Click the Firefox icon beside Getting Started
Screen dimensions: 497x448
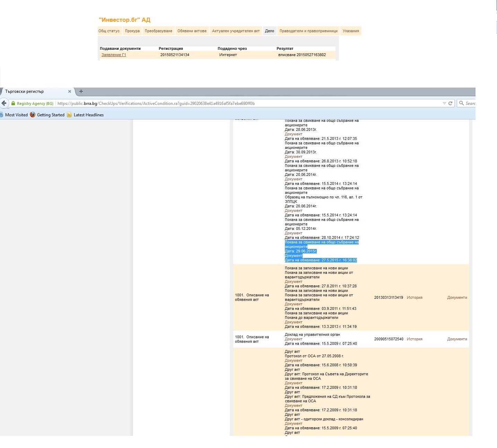pos(33,115)
